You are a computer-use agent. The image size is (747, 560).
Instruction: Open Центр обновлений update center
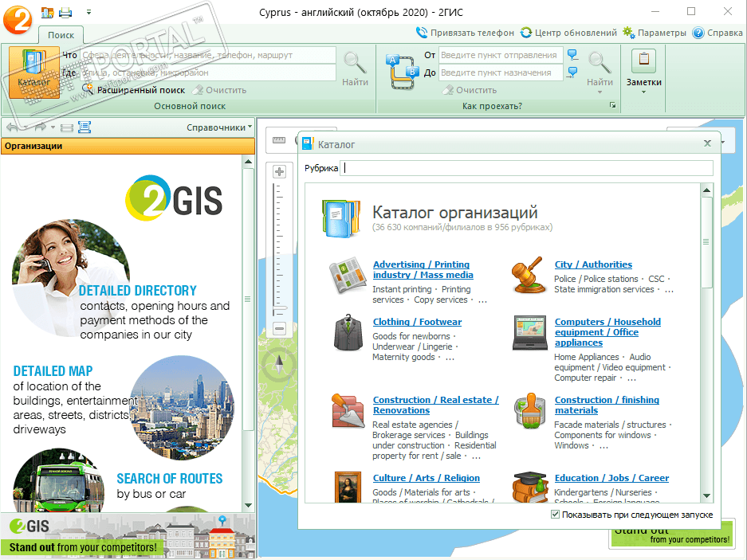[x=569, y=33]
